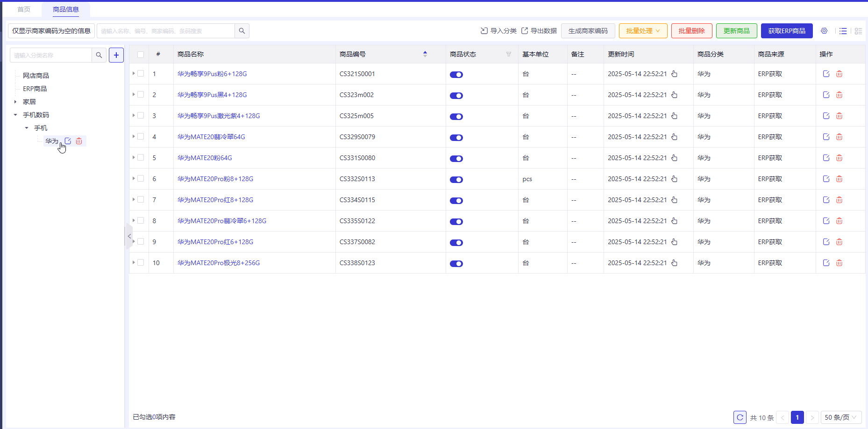Viewport: 868px width, 429px height.
Task: Edit product 华为畅享9Pus黑4+128G
Action: [x=826, y=95]
